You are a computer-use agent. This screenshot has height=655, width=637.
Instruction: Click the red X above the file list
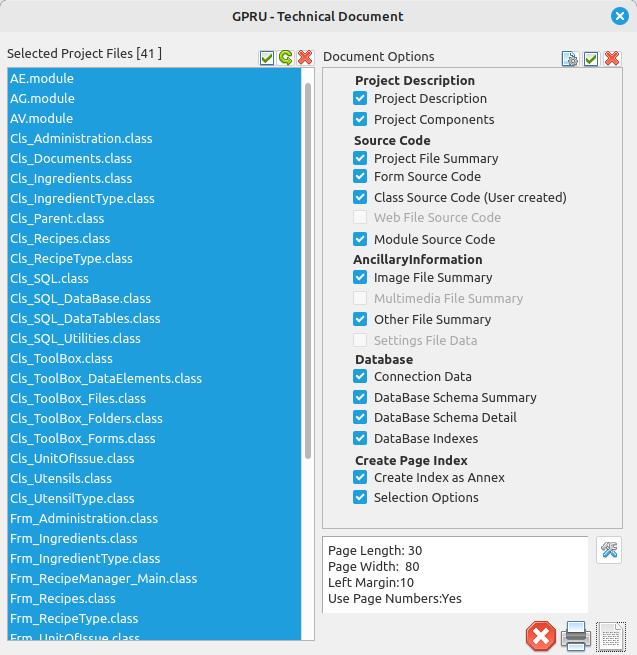pyautogui.click(x=305, y=59)
